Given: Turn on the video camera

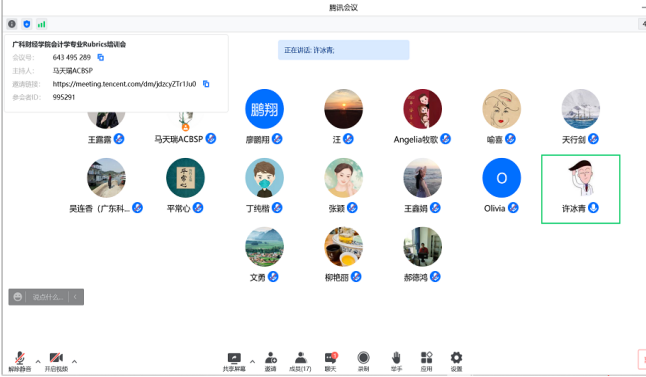Looking at the screenshot, I should (56, 362).
